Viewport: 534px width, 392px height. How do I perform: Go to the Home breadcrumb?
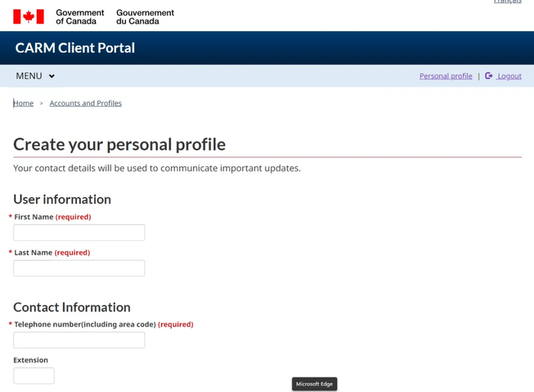24,103
